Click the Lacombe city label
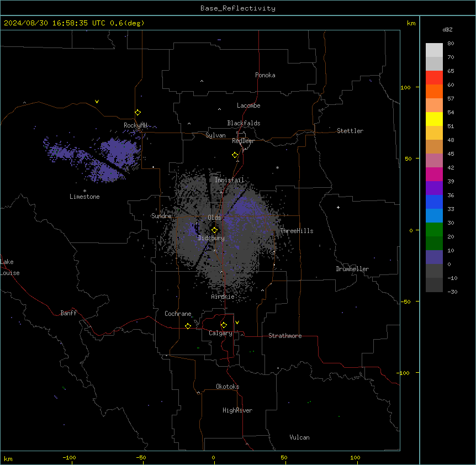476x465 pixels. pyautogui.click(x=248, y=105)
